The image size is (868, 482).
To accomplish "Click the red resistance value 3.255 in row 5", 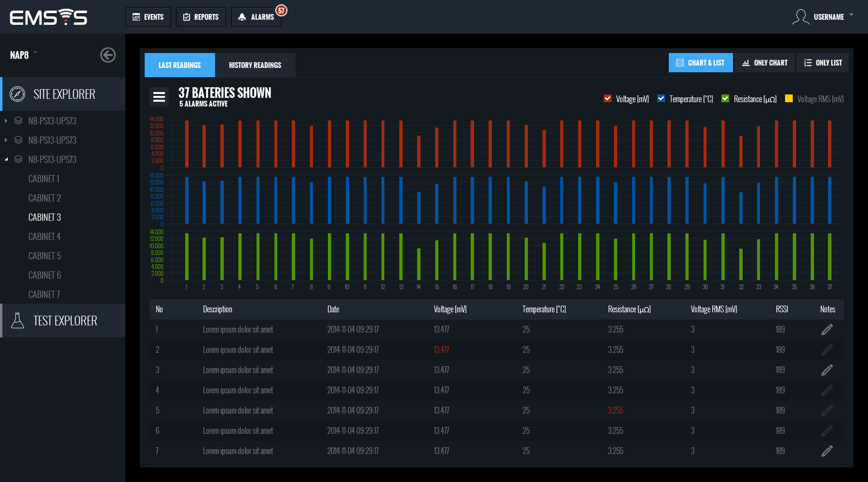I will (x=615, y=411).
